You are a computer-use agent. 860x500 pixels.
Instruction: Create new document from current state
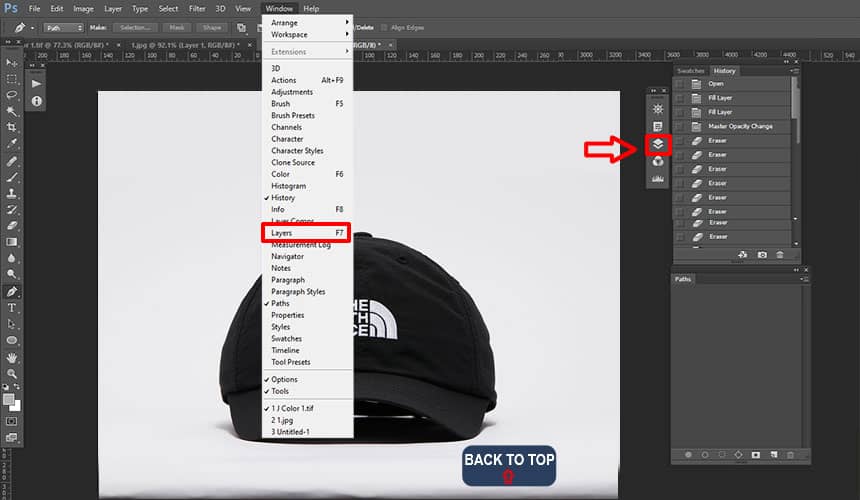tap(743, 255)
